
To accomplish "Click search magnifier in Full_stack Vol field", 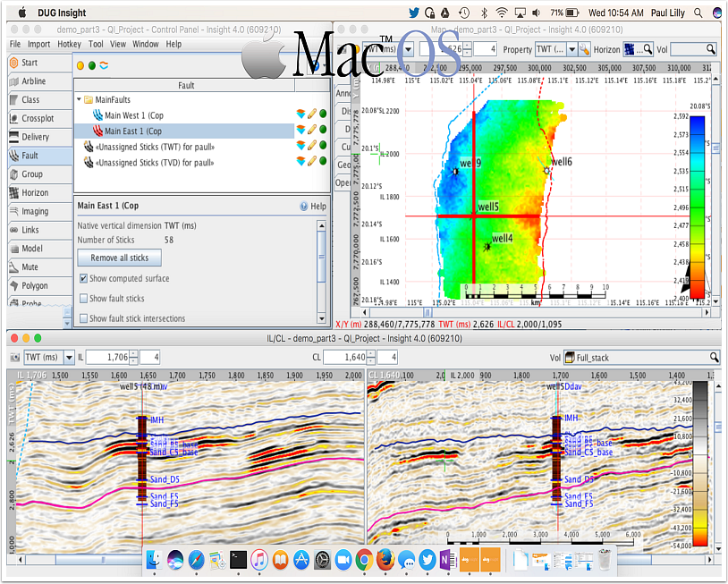I will point(715,358).
